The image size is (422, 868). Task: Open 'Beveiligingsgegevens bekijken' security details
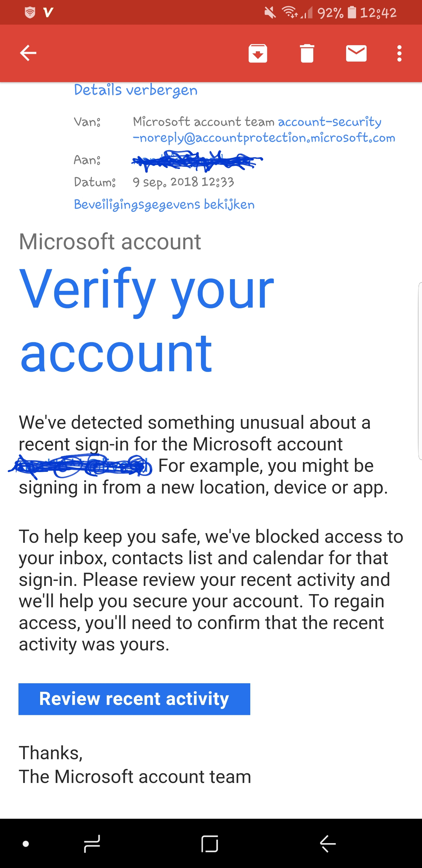click(x=164, y=204)
